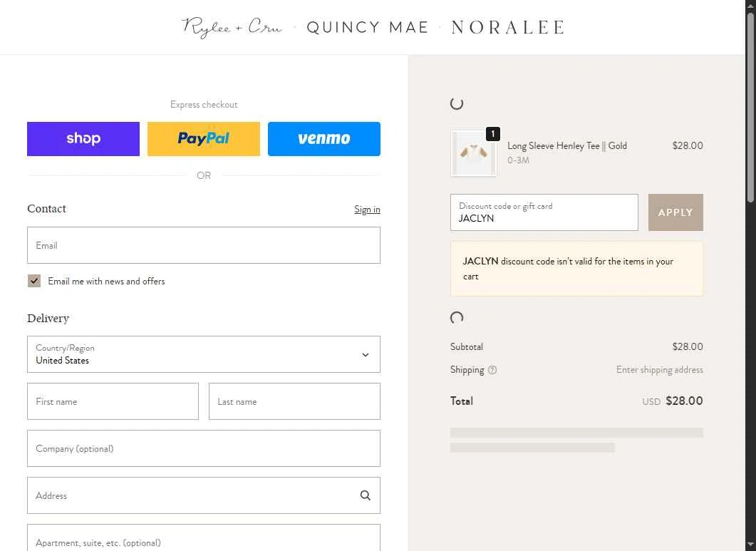Pay with Shop express checkout
The image size is (756, 551).
pos(83,139)
